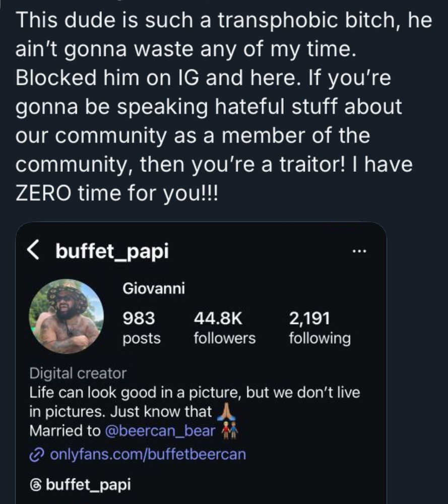View the 983 posts count
Viewport: 448px width, 504px height.
tap(142, 328)
